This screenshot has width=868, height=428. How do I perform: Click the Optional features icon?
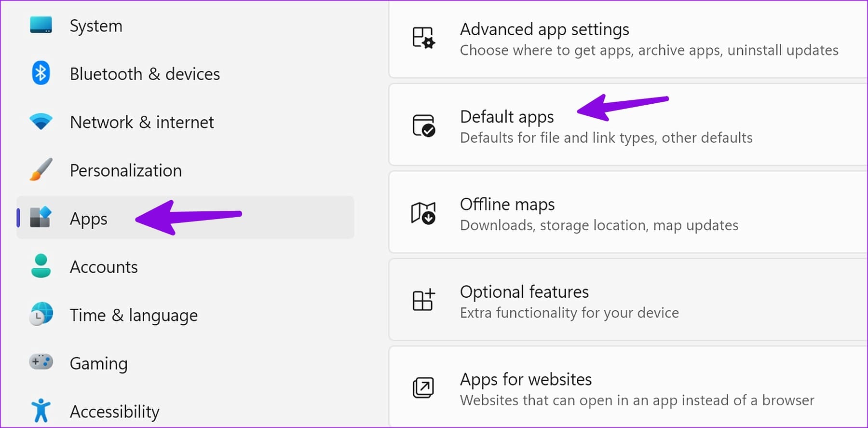[x=423, y=301]
